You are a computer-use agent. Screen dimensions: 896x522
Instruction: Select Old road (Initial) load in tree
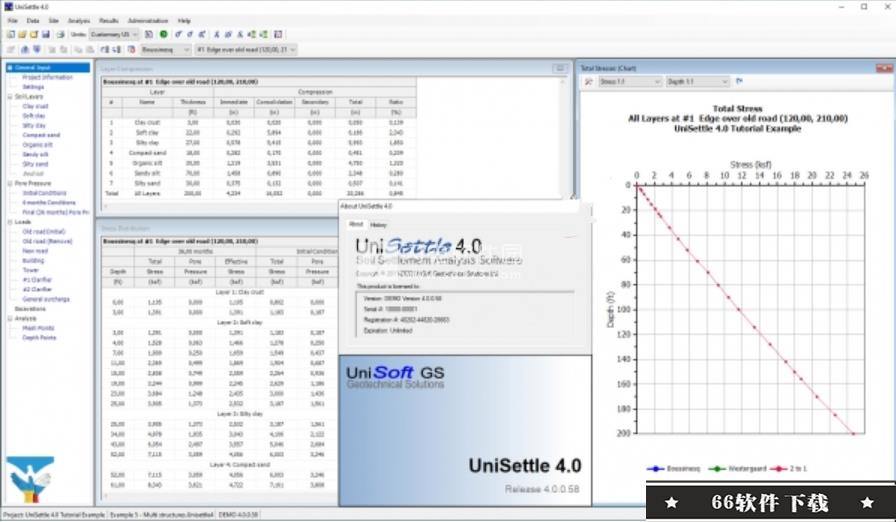click(x=44, y=231)
